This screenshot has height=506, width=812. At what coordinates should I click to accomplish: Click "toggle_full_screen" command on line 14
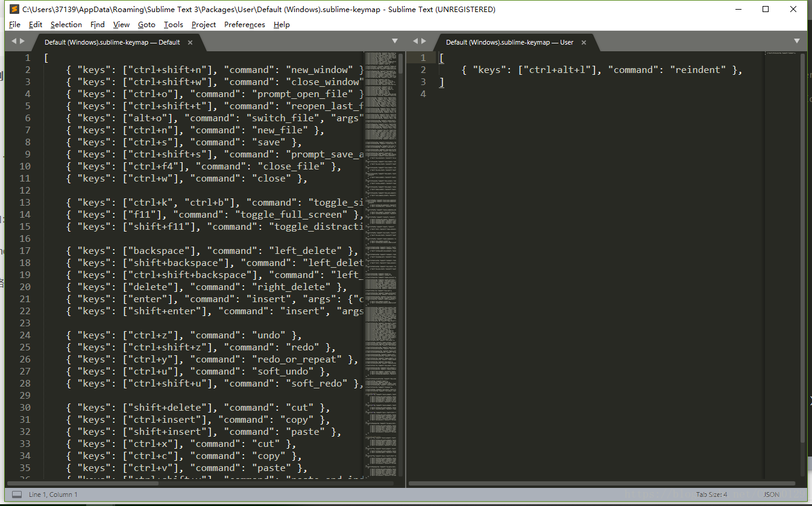pyautogui.click(x=292, y=215)
